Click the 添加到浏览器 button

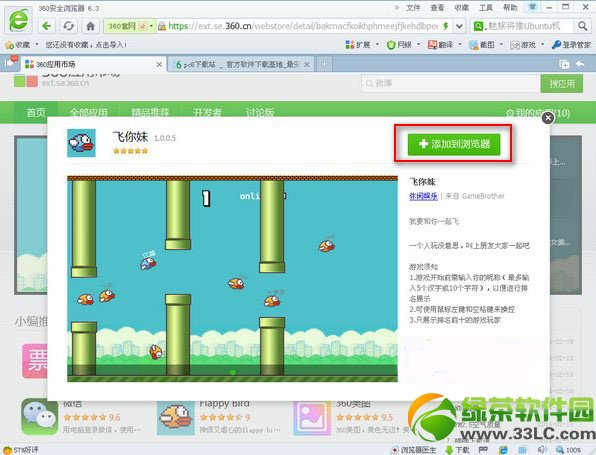tap(453, 144)
